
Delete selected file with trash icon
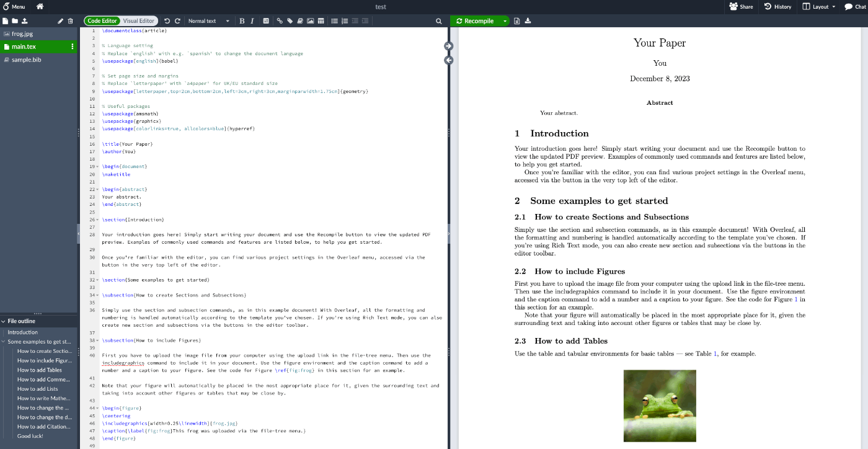pyautogui.click(x=70, y=21)
